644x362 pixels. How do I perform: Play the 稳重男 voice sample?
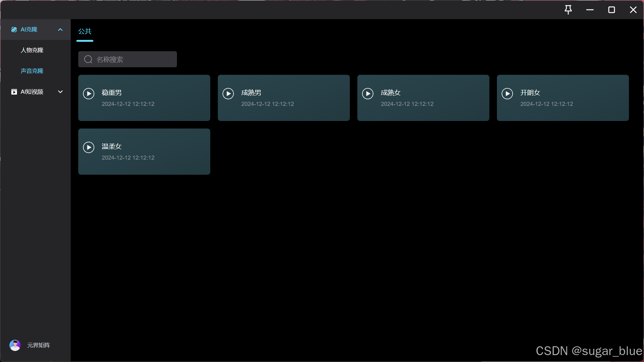(x=89, y=94)
